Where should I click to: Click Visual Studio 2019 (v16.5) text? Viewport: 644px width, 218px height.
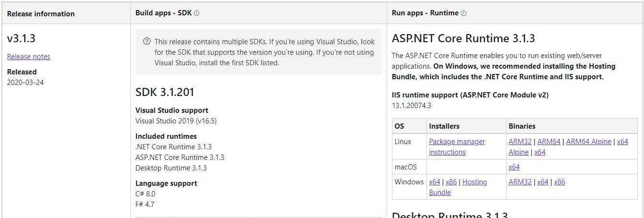point(176,121)
